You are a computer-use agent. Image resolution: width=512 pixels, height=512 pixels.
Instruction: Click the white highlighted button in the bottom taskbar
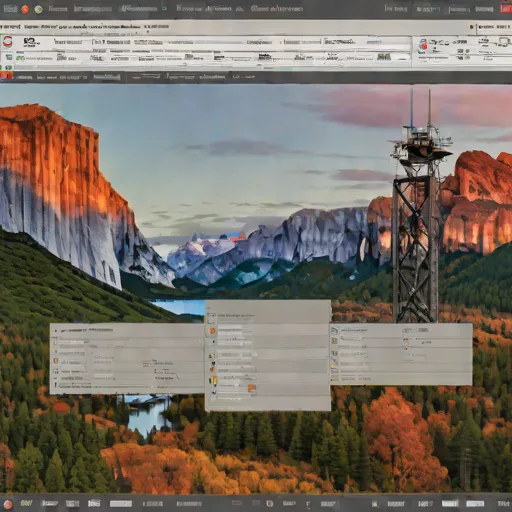click(450, 503)
